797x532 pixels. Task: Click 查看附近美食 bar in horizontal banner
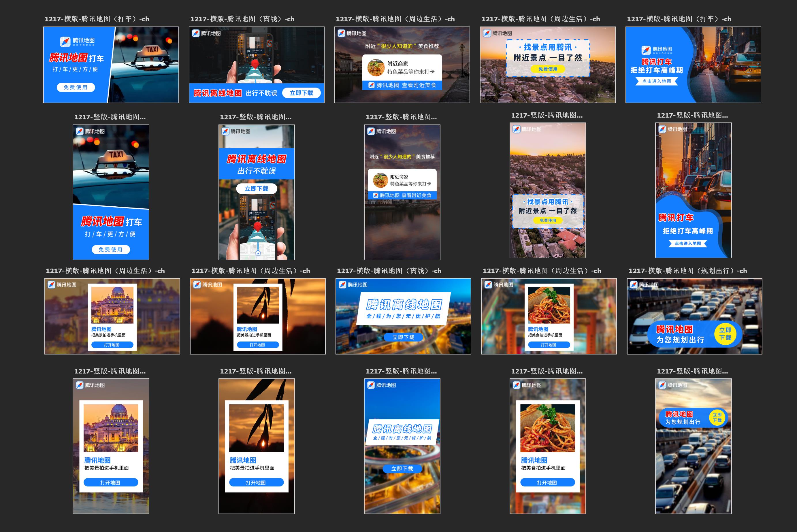click(402, 85)
